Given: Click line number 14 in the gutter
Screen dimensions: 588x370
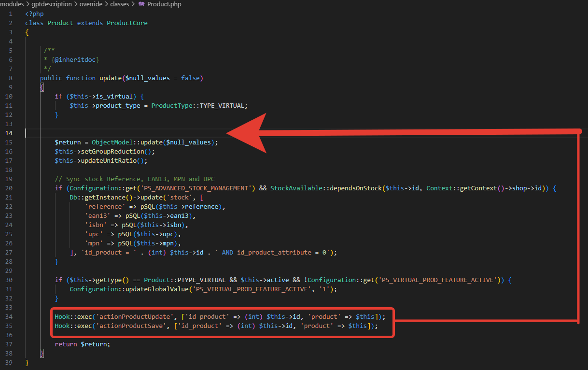Looking at the screenshot, I should (x=9, y=133).
